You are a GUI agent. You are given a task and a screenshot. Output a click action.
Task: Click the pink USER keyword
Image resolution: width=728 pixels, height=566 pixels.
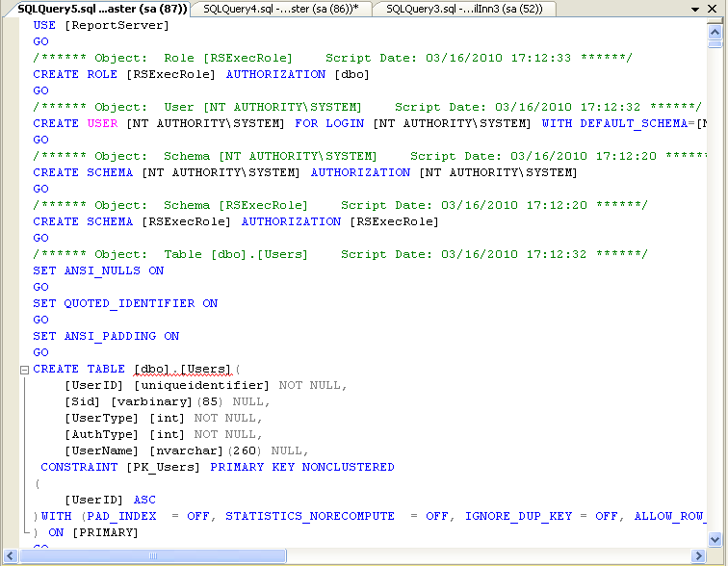tap(102, 123)
